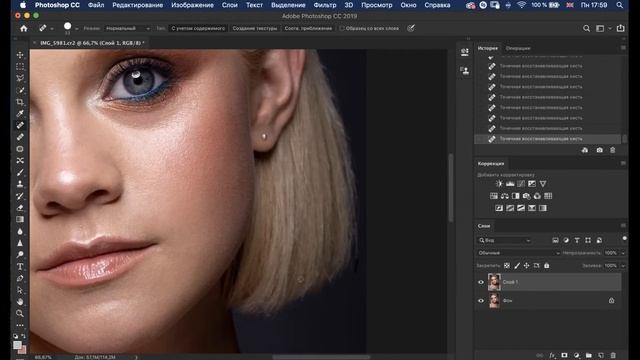Screen dimensions: 640x360
Task: Add a Black & White adjustment
Action: point(516,196)
